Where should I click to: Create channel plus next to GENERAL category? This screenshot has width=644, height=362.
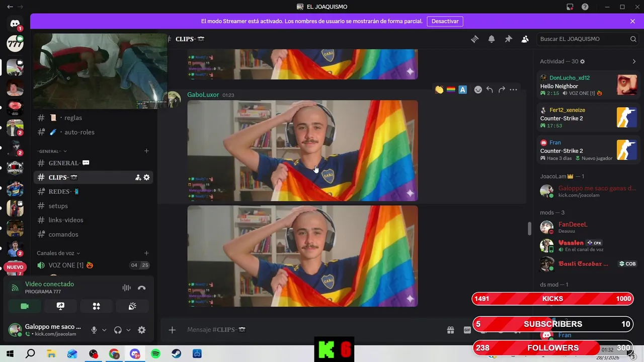(146, 151)
